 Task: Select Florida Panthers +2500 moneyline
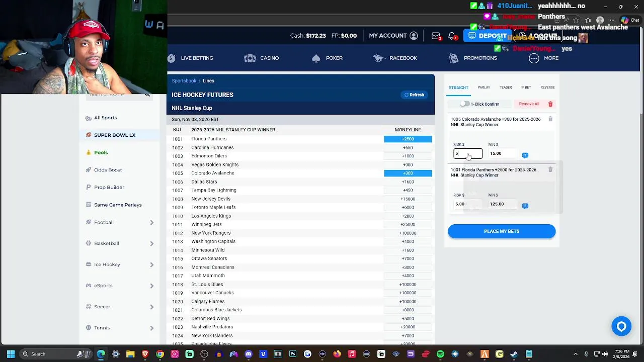coord(408,139)
